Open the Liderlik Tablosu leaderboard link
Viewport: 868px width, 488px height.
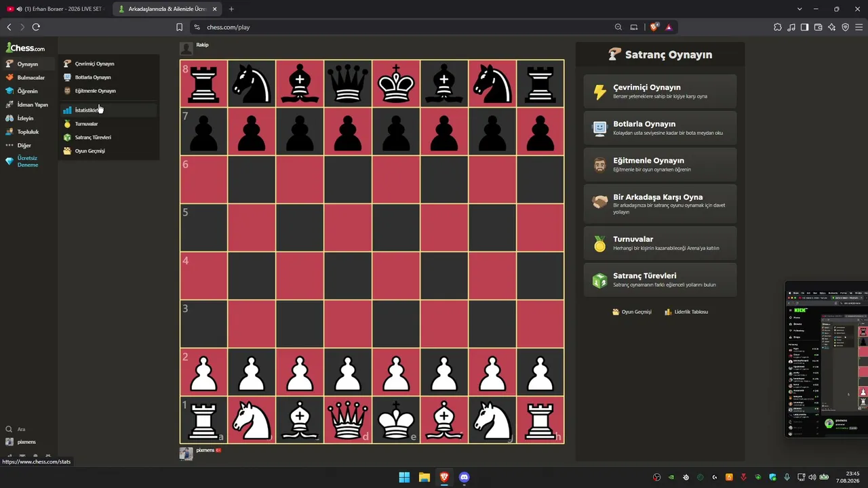pos(686,312)
